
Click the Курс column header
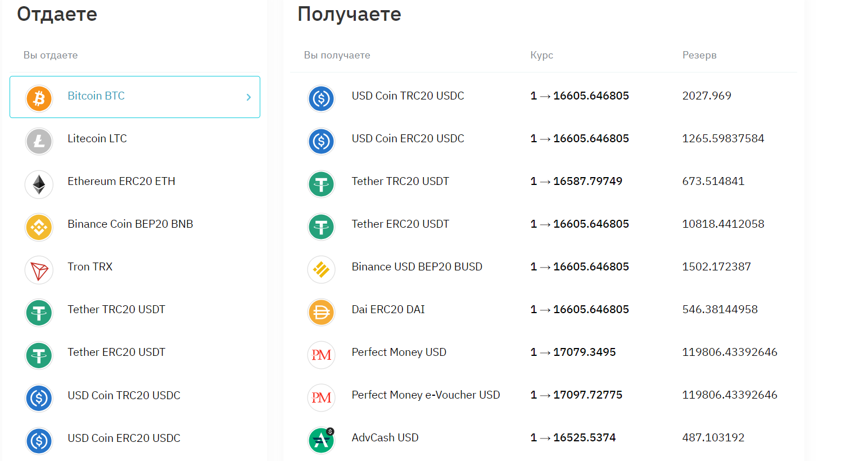542,55
